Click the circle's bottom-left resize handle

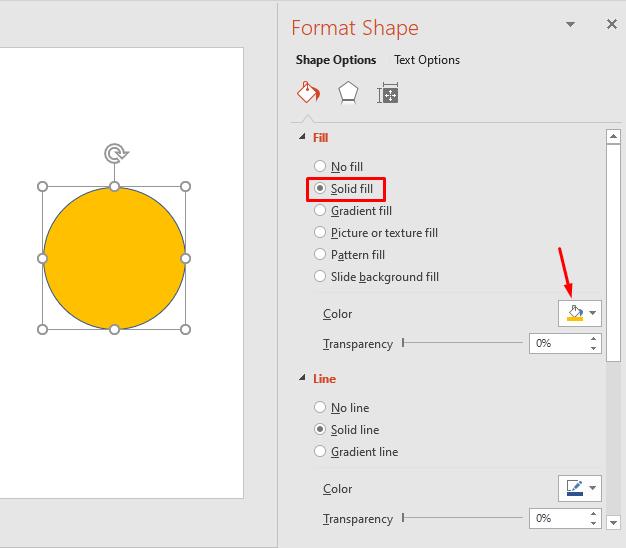[42, 329]
